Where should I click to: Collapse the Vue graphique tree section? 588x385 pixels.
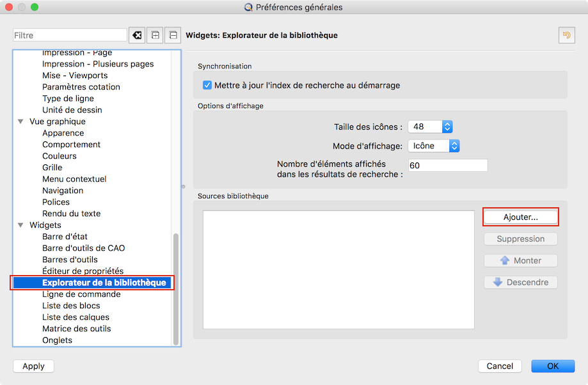pyautogui.click(x=20, y=122)
